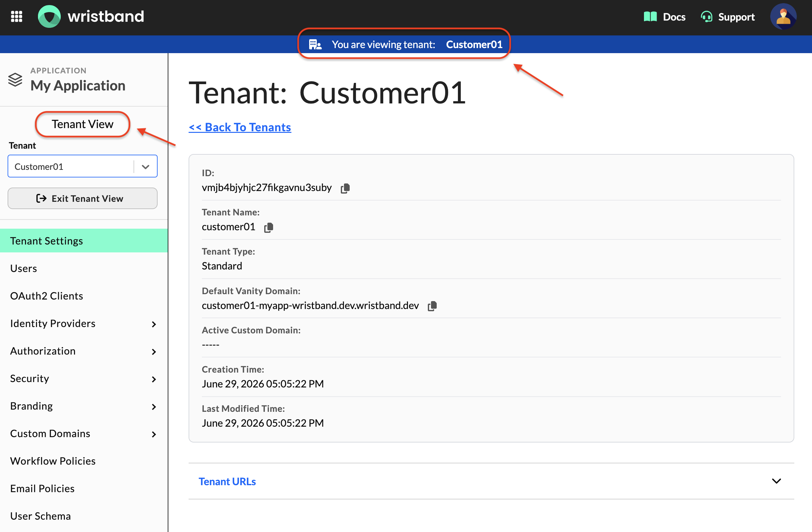Click the Tenant View label

[82, 124]
